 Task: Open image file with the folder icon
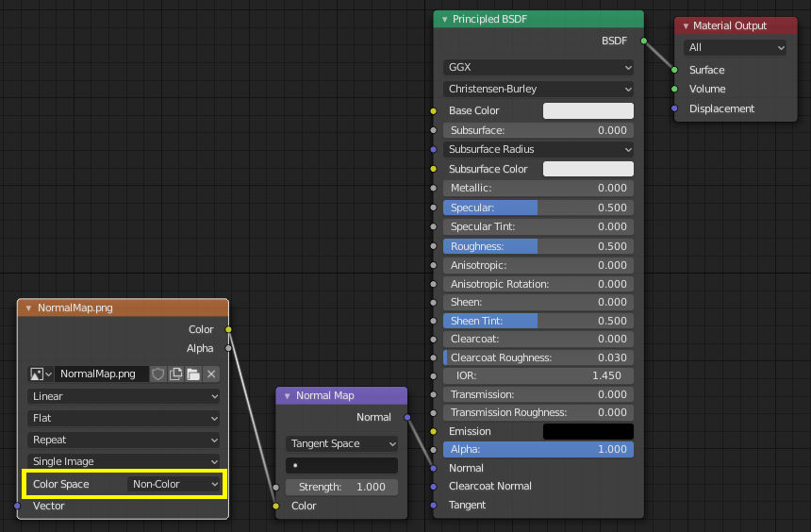pyautogui.click(x=193, y=374)
